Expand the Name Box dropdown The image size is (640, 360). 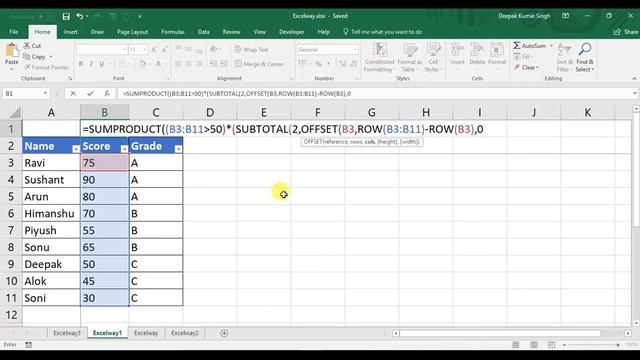point(45,93)
